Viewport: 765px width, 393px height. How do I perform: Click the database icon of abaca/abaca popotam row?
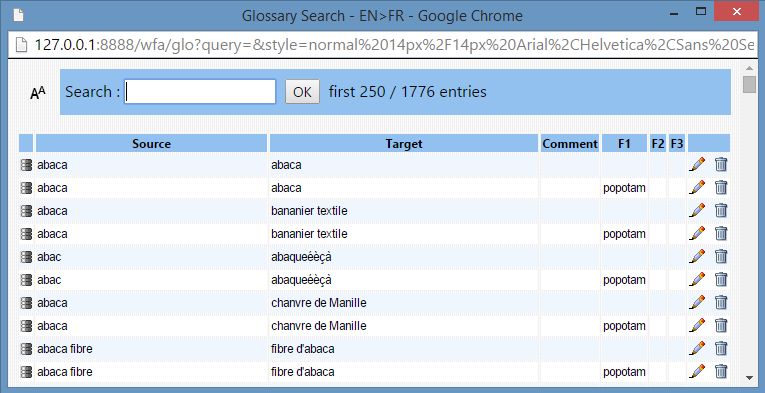tap(26, 188)
